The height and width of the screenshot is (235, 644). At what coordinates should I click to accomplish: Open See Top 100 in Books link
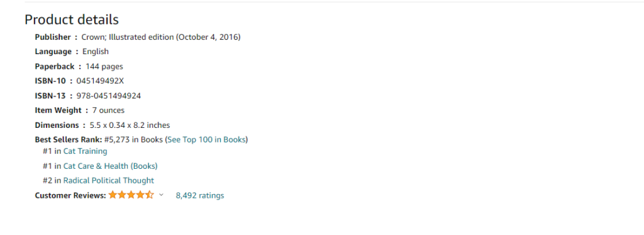(x=206, y=139)
